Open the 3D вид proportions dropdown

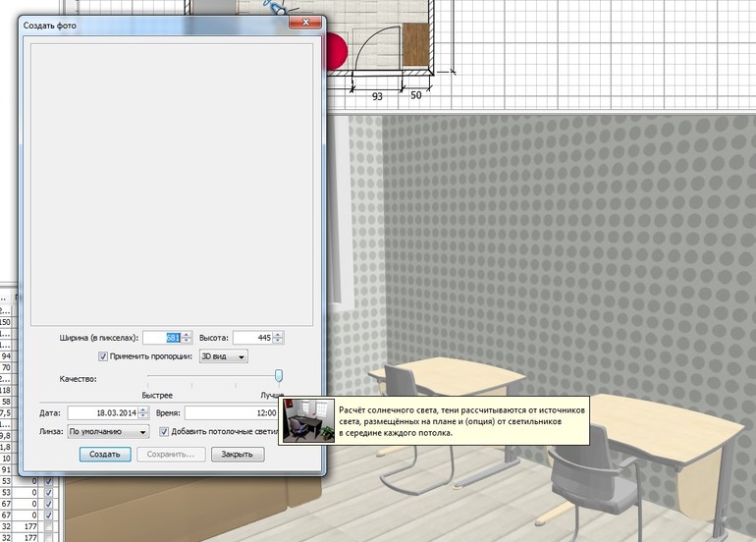tap(223, 356)
